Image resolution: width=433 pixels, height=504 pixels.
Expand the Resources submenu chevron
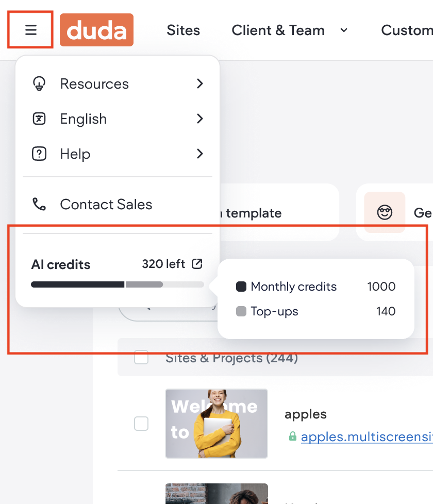[200, 83]
